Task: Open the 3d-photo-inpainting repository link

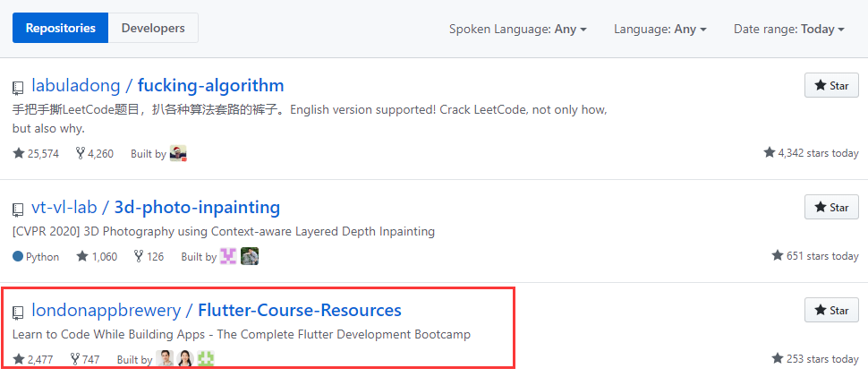Action: [x=197, y=208]
